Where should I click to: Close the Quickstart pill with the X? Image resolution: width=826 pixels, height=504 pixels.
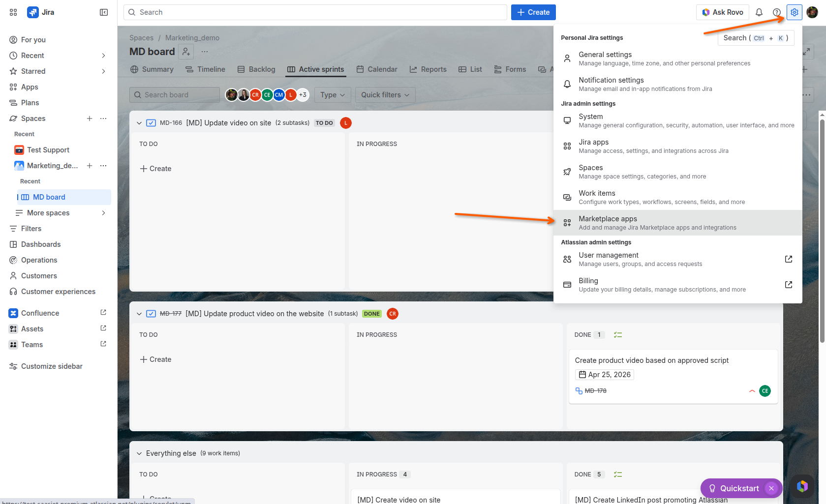coord(771,488)
